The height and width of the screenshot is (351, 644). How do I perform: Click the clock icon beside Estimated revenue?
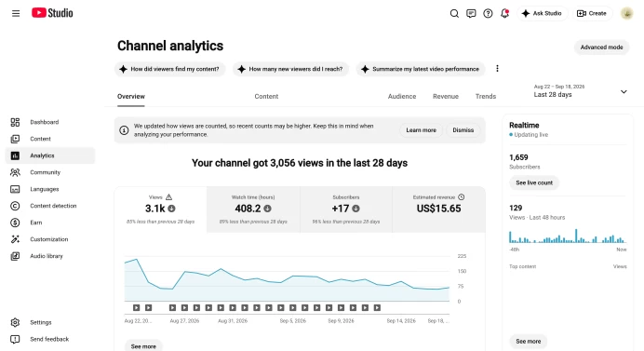coord(462,197)
